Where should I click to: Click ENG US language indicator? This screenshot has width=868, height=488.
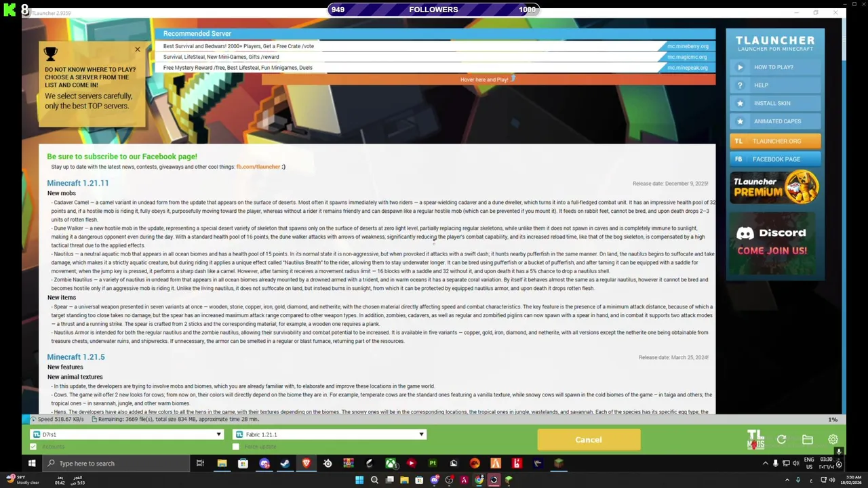point(809,464)
